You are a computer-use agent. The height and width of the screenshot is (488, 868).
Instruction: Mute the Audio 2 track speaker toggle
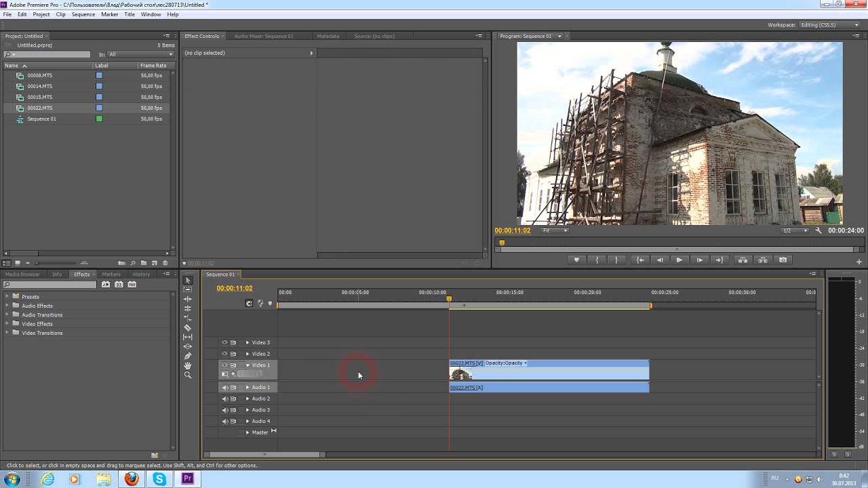[x=224, y=399]
